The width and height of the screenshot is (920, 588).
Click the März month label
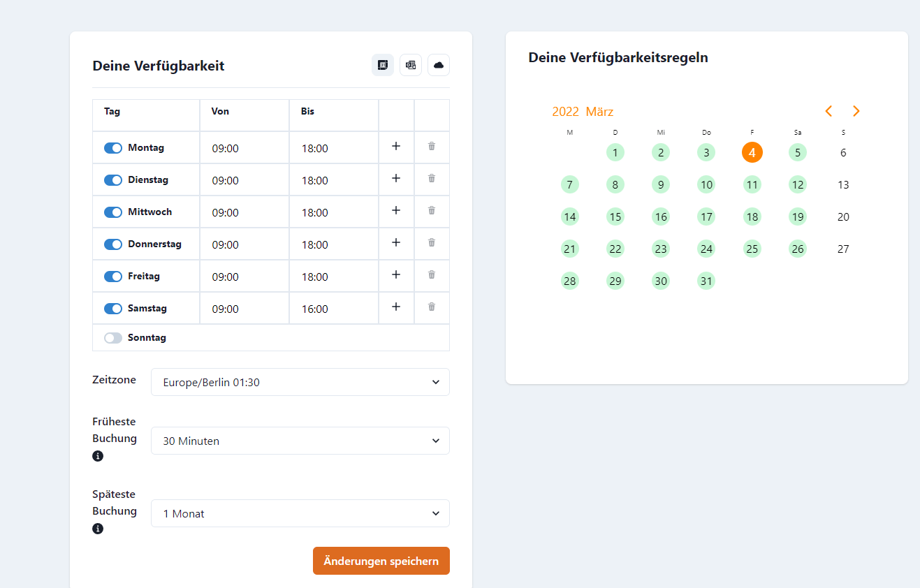pyautogui.click(x=599, y=112)
